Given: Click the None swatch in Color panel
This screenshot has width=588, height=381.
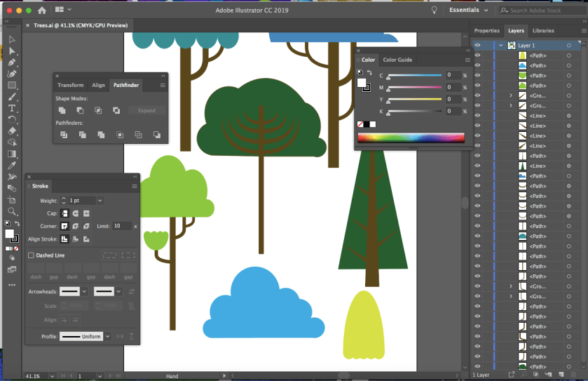Looking at the screenshot, I should (x=360, y=124).
